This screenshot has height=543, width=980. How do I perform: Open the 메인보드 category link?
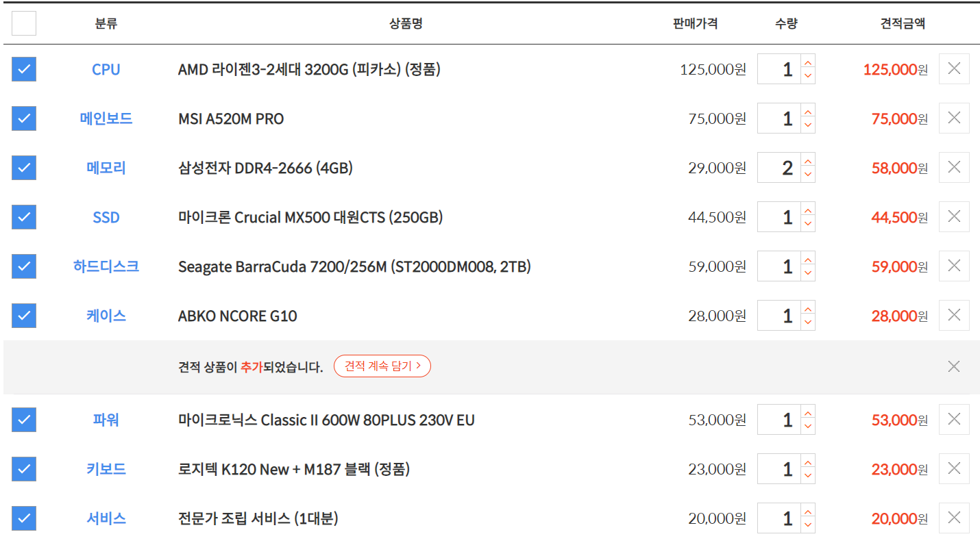(106, 118)
